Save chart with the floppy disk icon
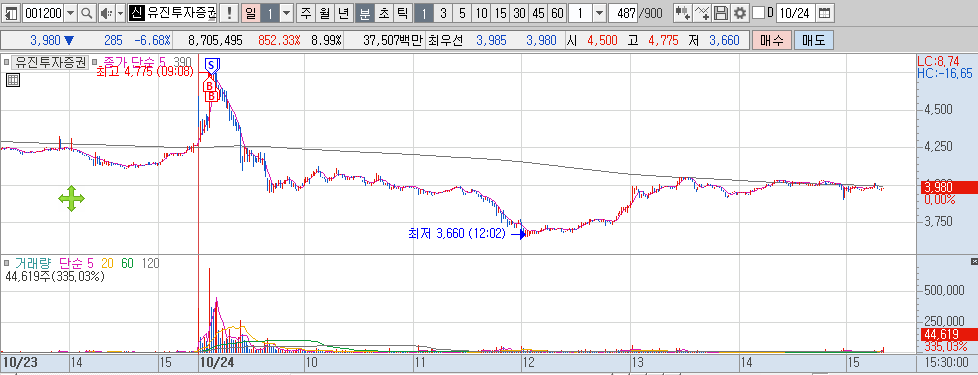978x375 pixels. point(721,12)
